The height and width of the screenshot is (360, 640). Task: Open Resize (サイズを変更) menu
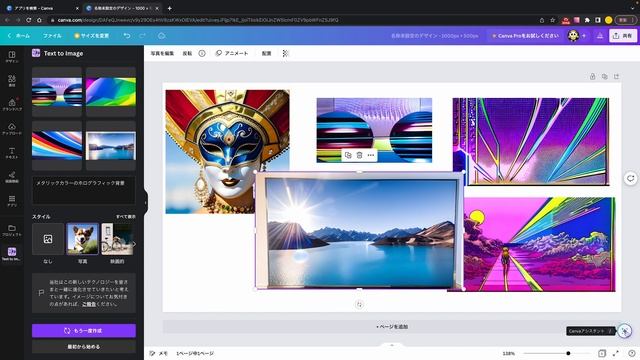(91, 36)
